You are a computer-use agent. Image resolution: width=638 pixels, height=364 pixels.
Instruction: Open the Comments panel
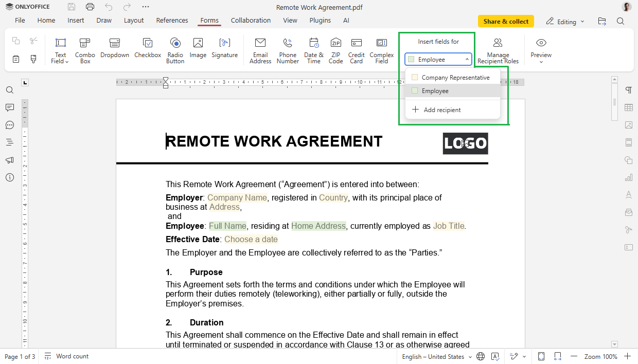point(9,107)
